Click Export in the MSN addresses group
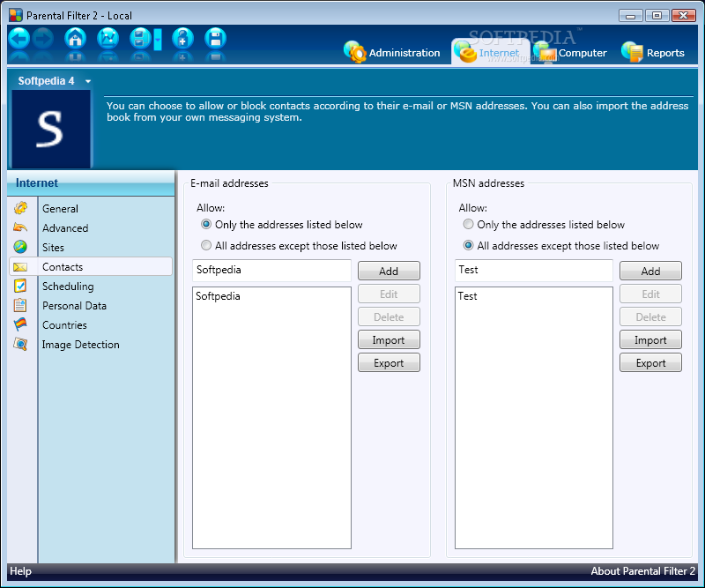 point(650,362)
